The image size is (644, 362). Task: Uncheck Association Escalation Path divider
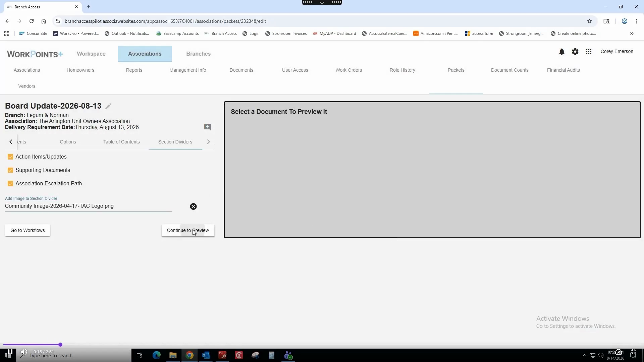(10, 184)
